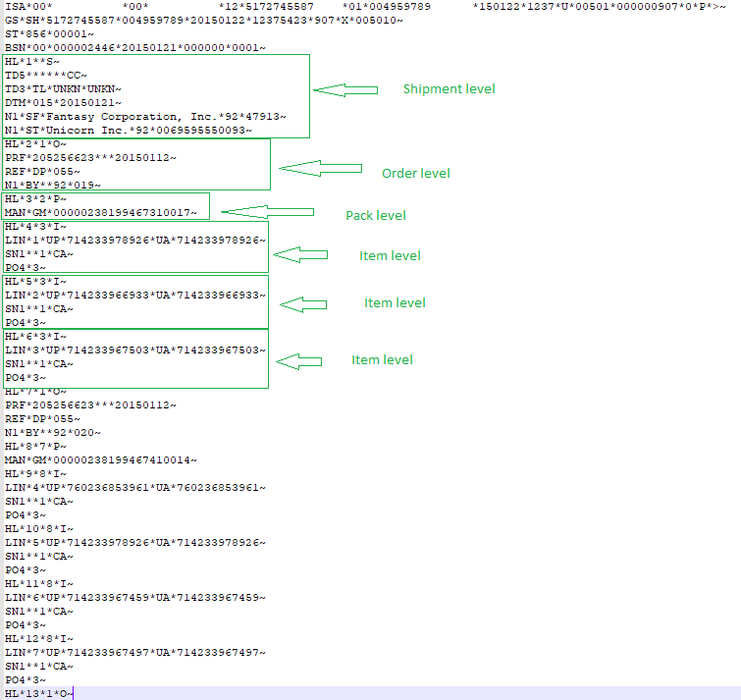Select the green 'Shipment level' label
Screen dimensions: 741x700
click(x=449, y=89)
